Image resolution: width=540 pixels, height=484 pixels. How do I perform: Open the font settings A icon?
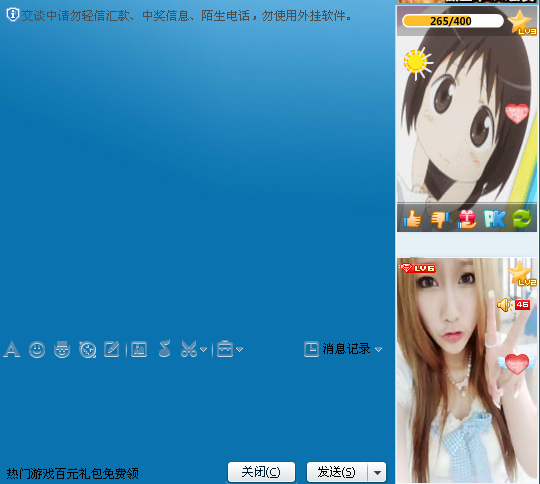click(x=12, y=349)
